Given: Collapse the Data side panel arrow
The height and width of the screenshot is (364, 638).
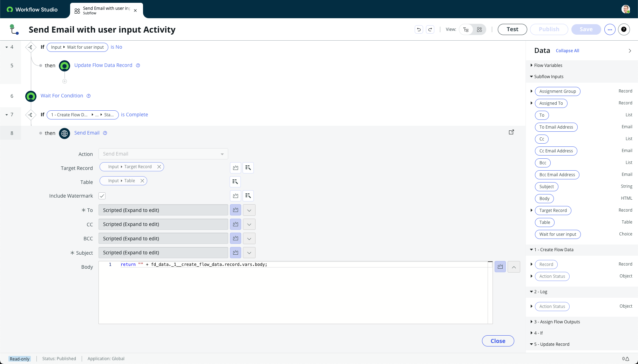Looking at the screenshot, I should tap(630, 51).
